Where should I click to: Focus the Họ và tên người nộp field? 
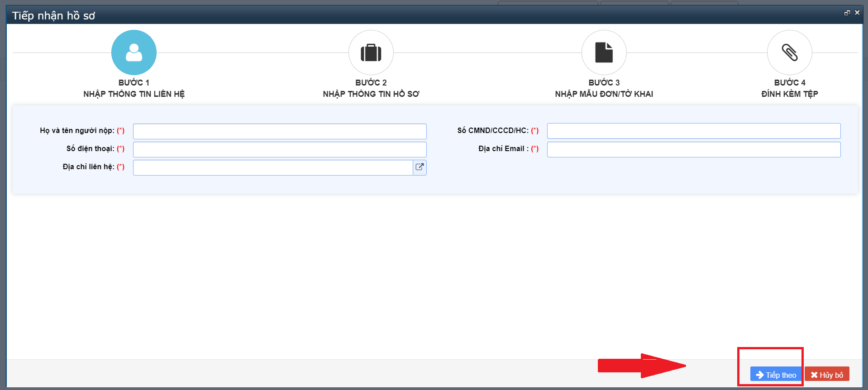pyautogui.click(x=279, y=131)
